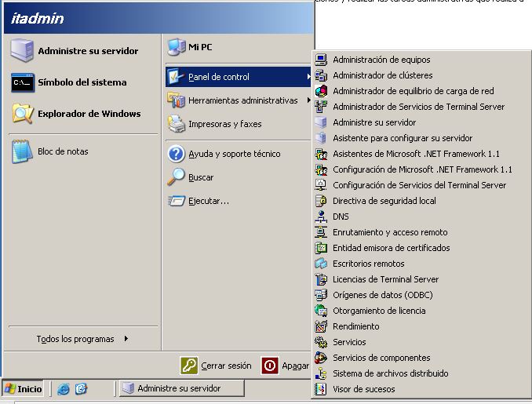This screenshot has width=532, height=404.
Task: Click the Configuración de .NET Framework 1.1 icon
Action: point(321,169)
